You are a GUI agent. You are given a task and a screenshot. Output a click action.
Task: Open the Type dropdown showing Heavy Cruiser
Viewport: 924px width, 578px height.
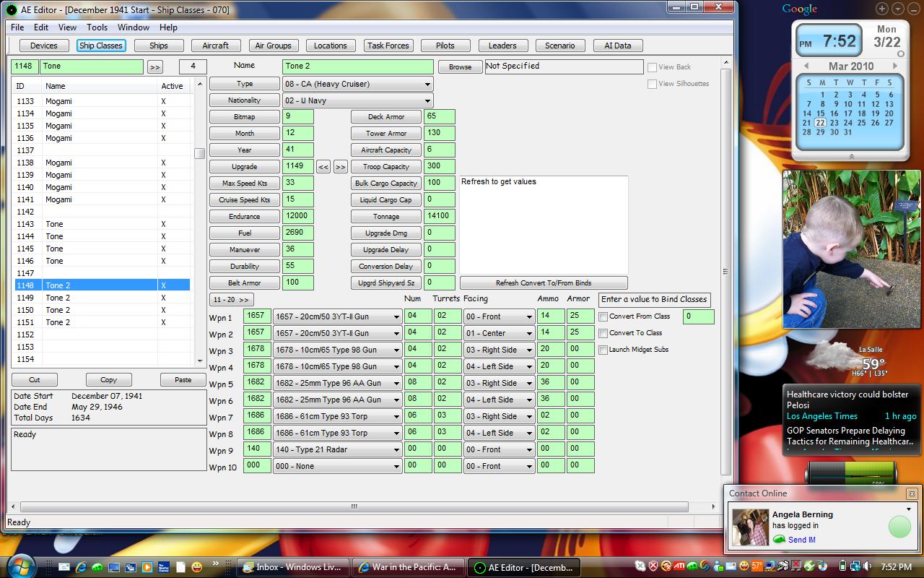(x=357, y=85)
